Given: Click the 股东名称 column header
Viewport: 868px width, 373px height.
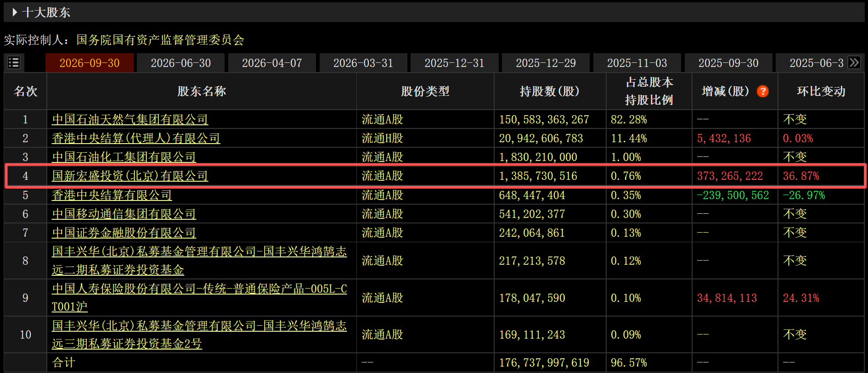Looking at the screenshot, I should 202,91.
